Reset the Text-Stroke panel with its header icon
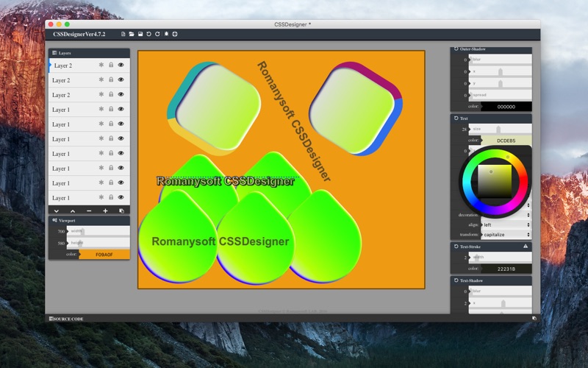 (456, 247)
